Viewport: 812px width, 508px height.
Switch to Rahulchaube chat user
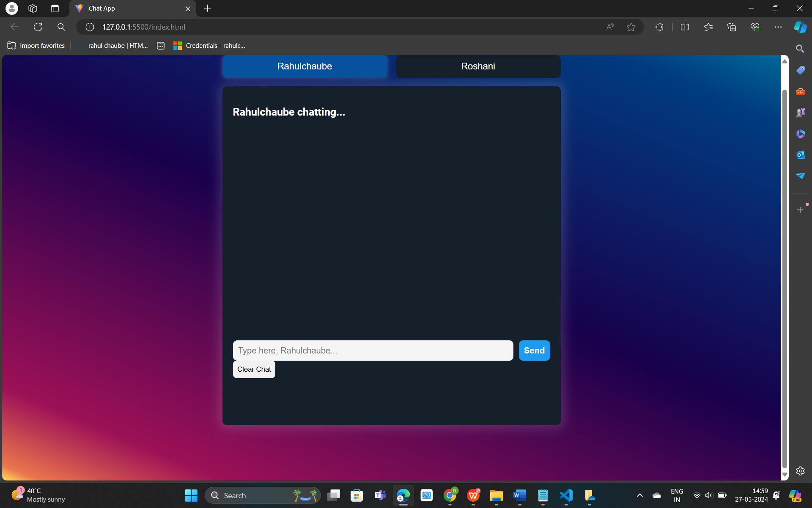(304, 66)
